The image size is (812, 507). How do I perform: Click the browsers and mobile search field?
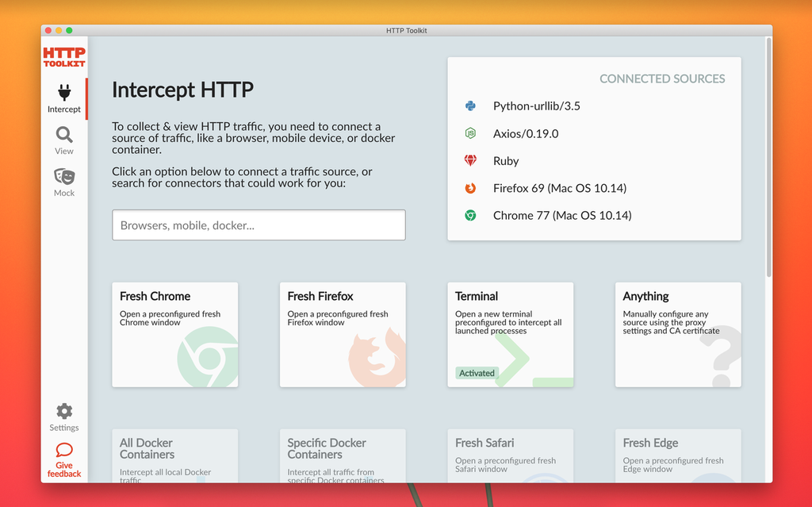[x=258, y=225]
